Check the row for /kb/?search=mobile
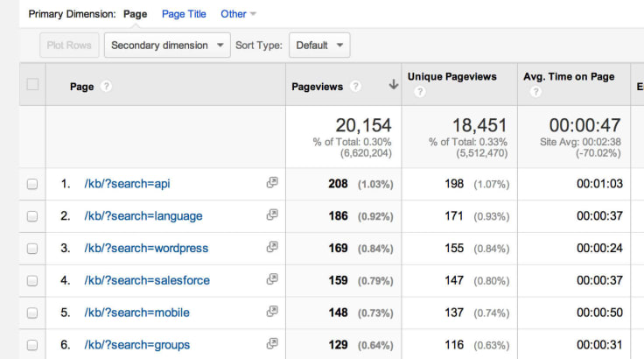Viewport: 644px width, 359px height. tap(32, 313)
